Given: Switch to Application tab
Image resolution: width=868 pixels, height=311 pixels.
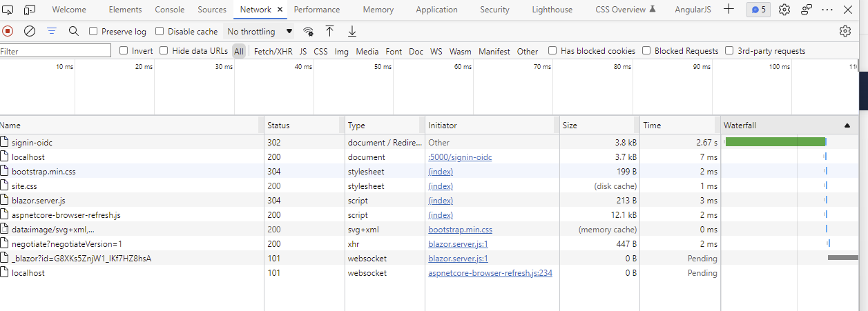Looking at the screenshot, I should coord(437,10).
